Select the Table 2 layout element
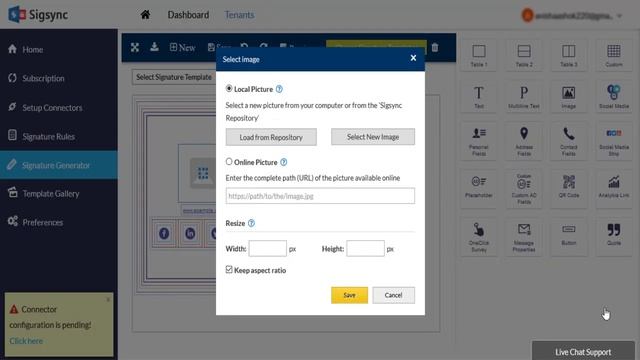This screenshot has width=640, height=360. pyautogui.click(x=524, y=55)
